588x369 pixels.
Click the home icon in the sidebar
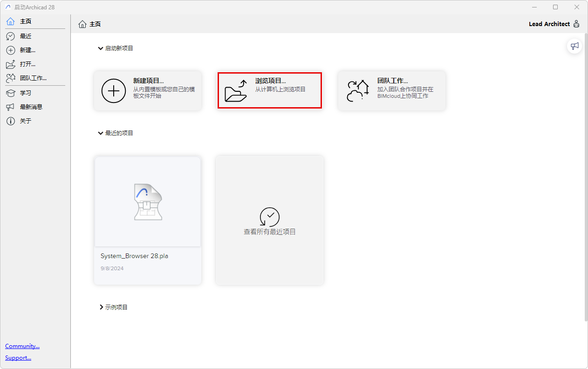click(10, 21)
